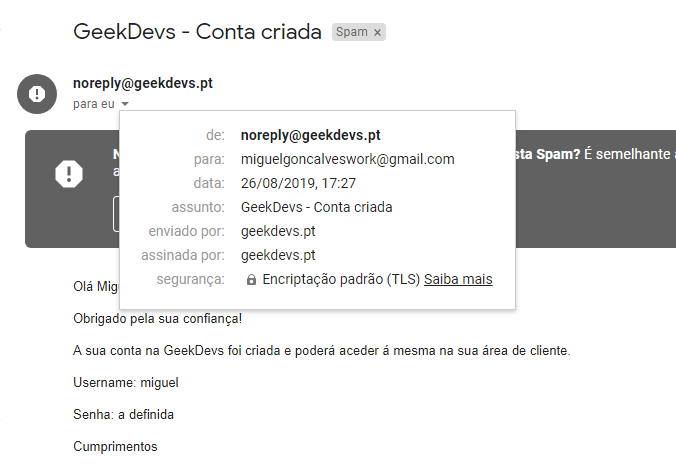Click 'assinada por' value geekdevs.pt
Image resolution: width=676 pixels, height=473 pixels.
coord(278,256)
